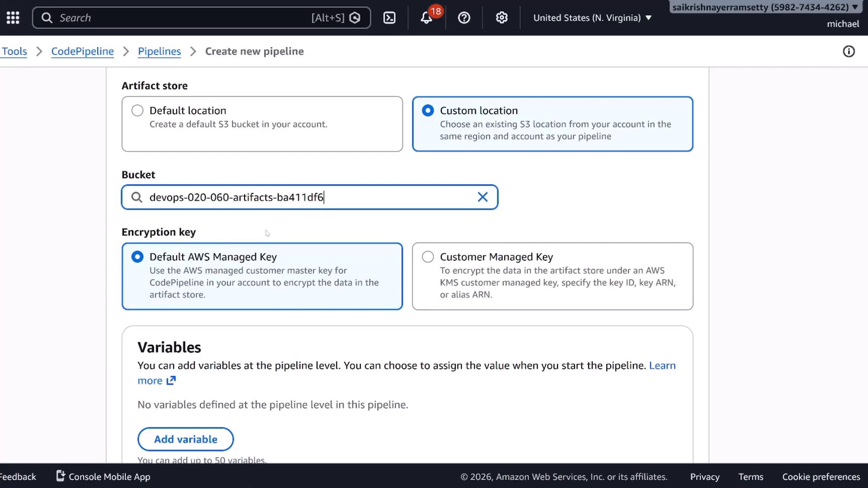Open the info panel icon

(849, 52)
